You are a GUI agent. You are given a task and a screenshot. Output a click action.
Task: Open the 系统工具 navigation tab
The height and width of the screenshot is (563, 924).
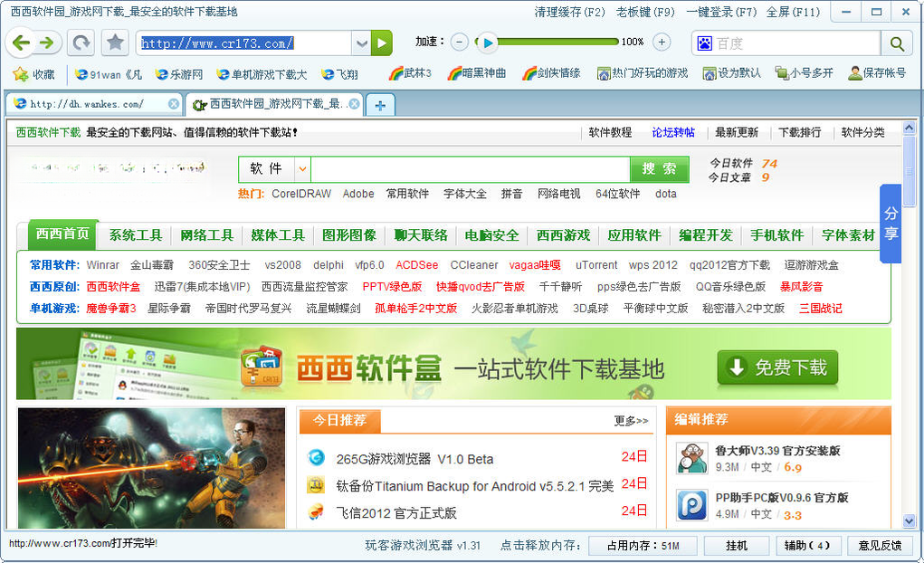tap(135, 235)
